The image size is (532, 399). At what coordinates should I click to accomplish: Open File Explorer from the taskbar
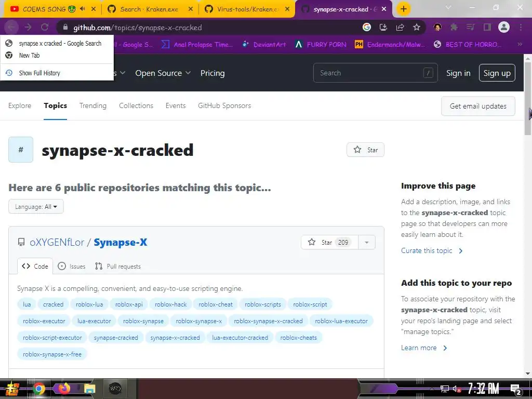click(x=89, y=389)
